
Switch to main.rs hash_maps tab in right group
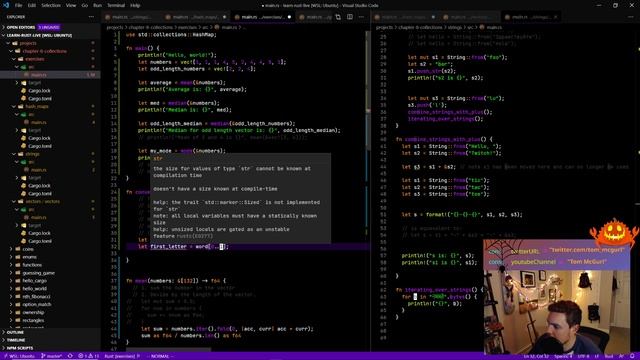405,17
